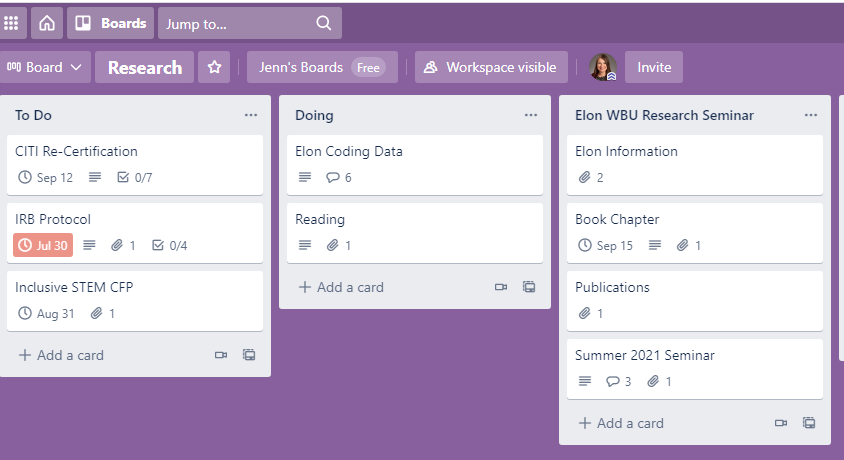
Task: Click Elon Information attachments badge
Action: point(590,178)
